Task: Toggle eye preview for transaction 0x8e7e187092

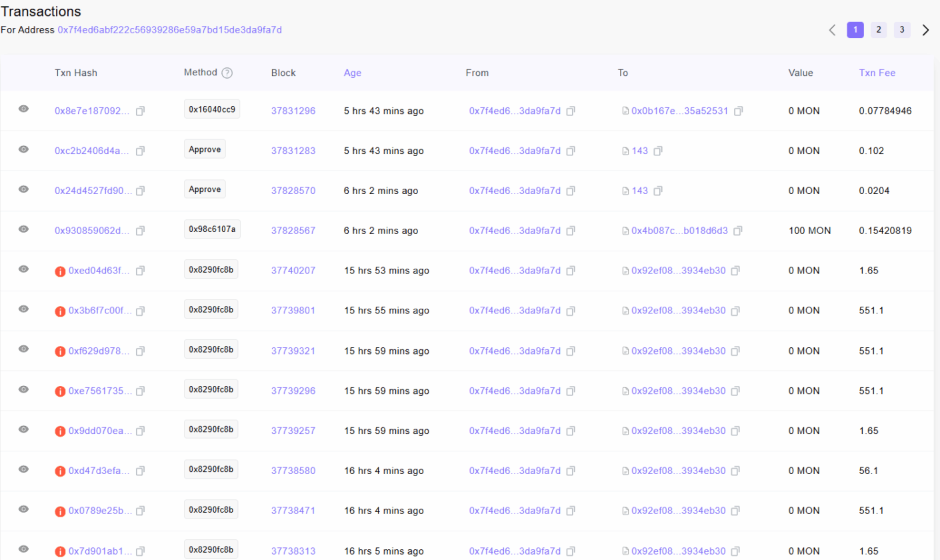Action: point(23,109)
